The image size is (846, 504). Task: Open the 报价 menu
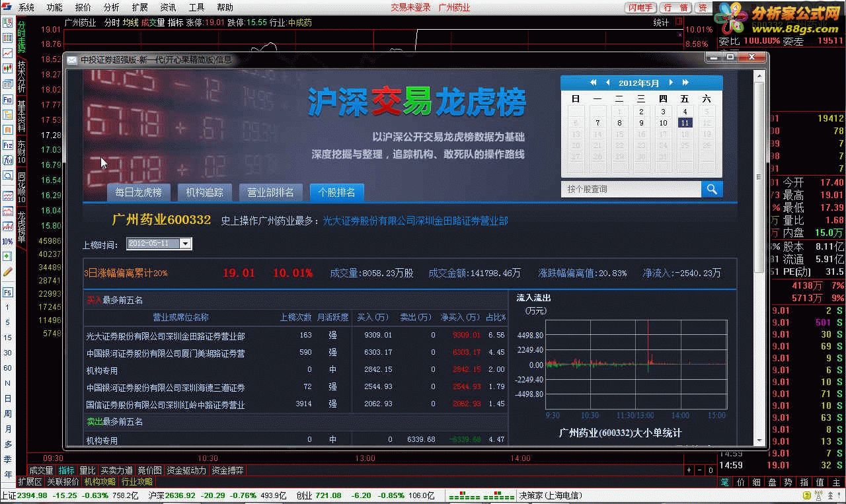click(x=83, y=7)
